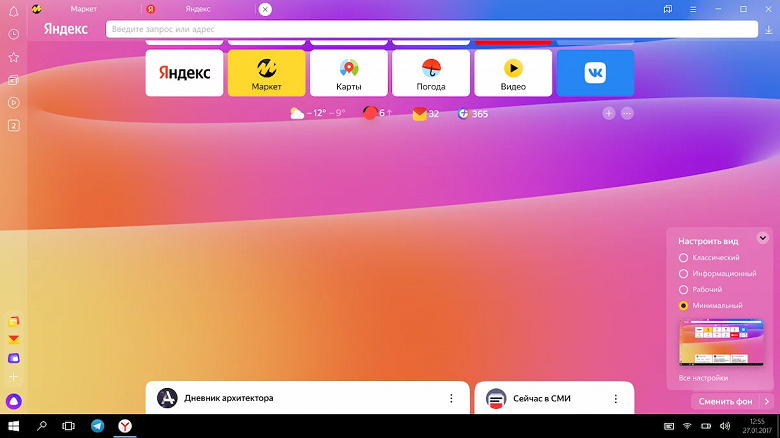
Task: Open Telegram from the taskbar
Action: (x=97, y=426)
